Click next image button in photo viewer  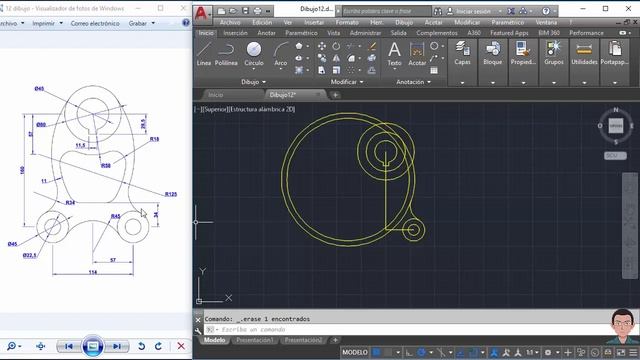(116, 346)
